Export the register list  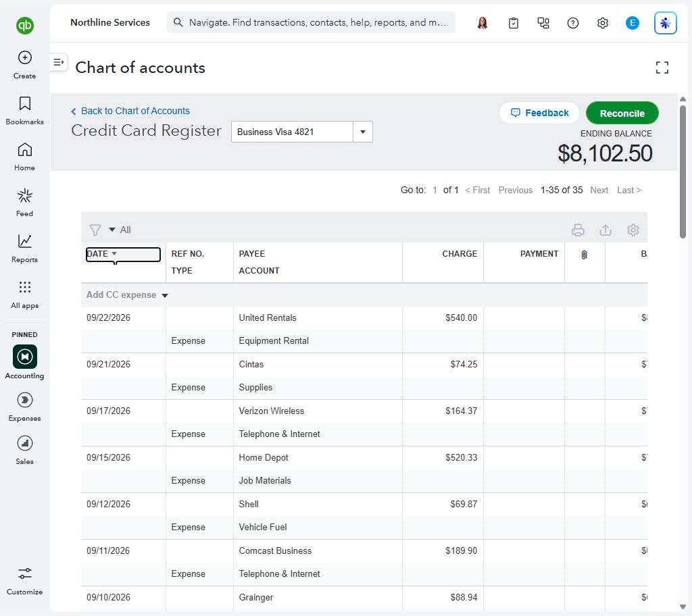605,230
